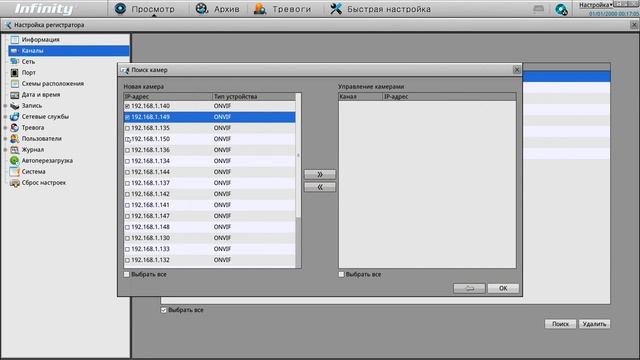640x360 pixels.
Task: Open the Быстрая настройка tab
Action: click(380, 9)
